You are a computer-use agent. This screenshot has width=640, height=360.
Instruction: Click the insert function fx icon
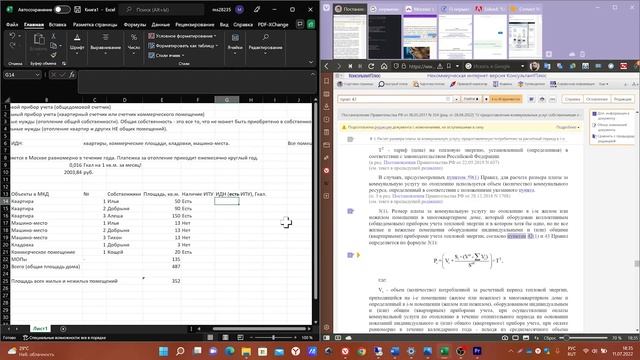pos(72,75)
